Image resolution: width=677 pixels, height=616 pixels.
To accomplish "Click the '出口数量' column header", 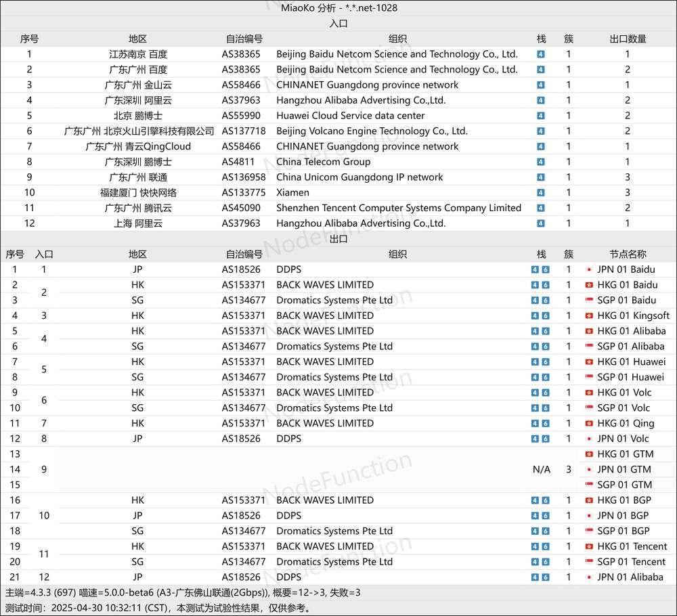I will click(628, 39).
